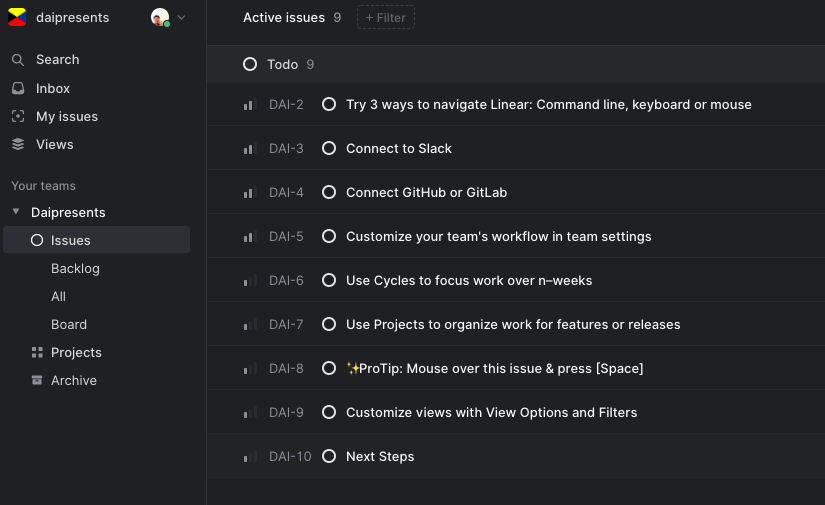Open the user avatar dropdown menu

(x=168, y=17)
